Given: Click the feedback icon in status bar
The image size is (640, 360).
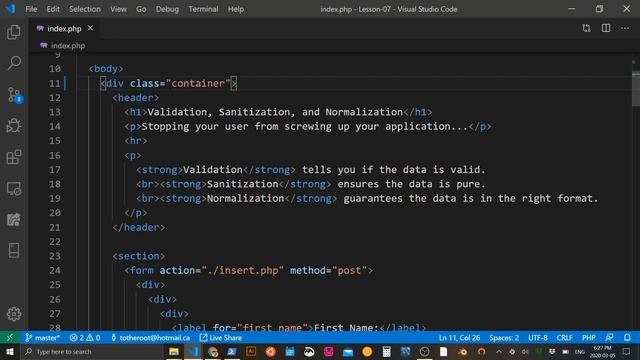Looking at the screenshot, I should (x=609, y=338).
